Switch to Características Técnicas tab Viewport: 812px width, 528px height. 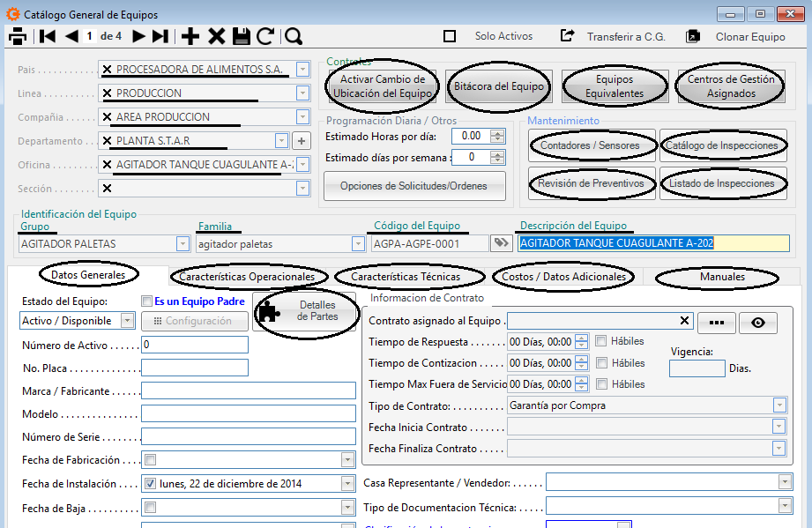[406, 277]
